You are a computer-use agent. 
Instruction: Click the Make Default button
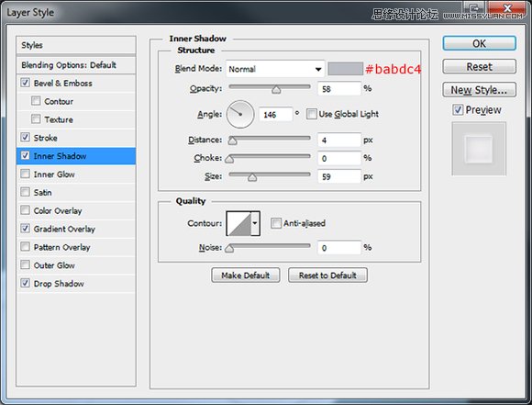click(246, 276)
